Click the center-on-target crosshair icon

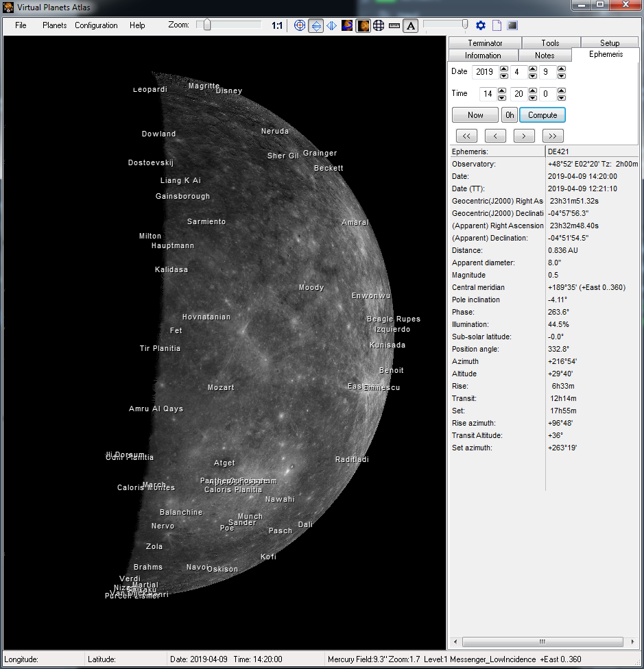click(300, 25)
